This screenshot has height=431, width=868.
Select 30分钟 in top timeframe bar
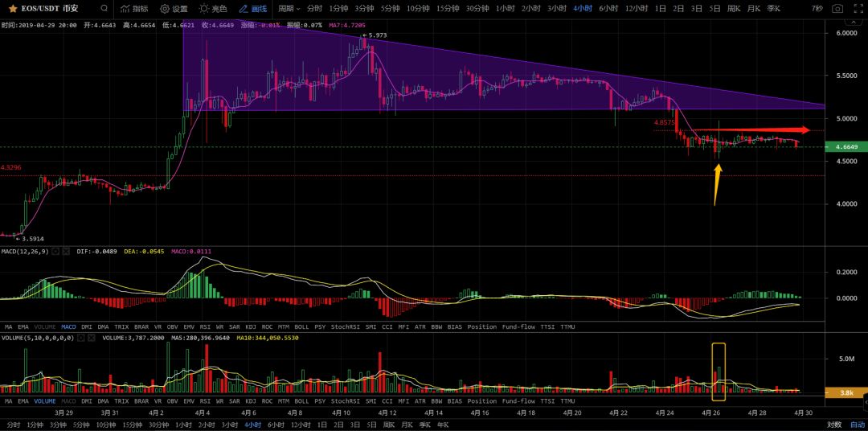(x=477, y=9)
